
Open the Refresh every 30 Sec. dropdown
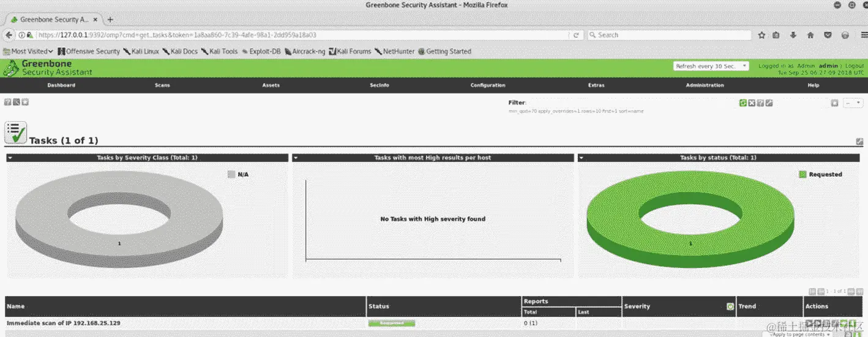711,66
